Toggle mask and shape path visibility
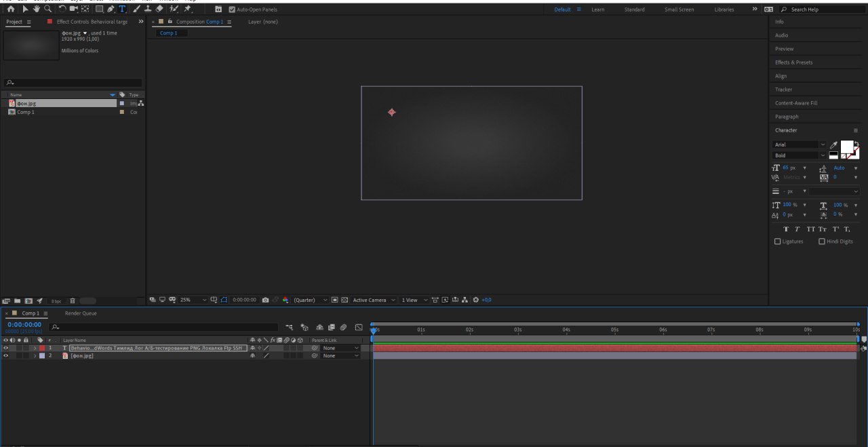The image size is (868, 447). click(x=224, y=300)
